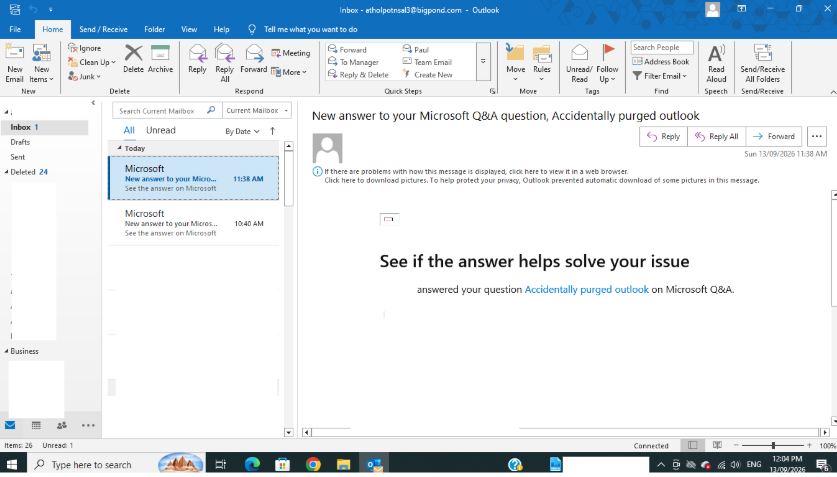The width and height of the screenshot is (837, 477).
Task: Send/Receive All Folders
Action: (x=762, y=63)
